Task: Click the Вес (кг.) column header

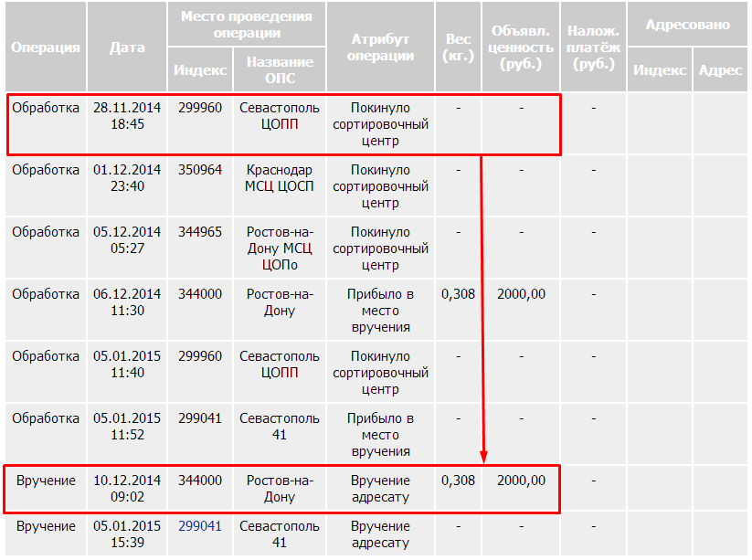Action: pyautogui.click(x=458, y=48)
